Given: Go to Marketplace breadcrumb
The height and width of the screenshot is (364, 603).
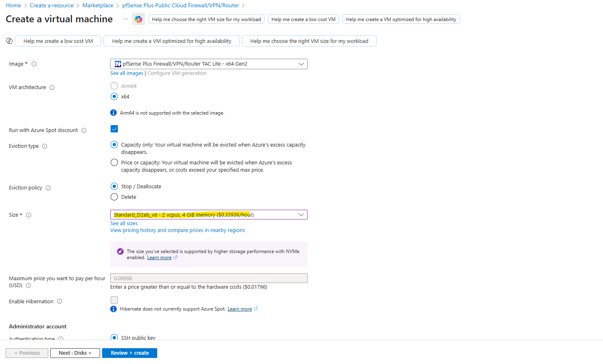Looking at the screenshot, I should pyautogui.click(x=98, y=5).
